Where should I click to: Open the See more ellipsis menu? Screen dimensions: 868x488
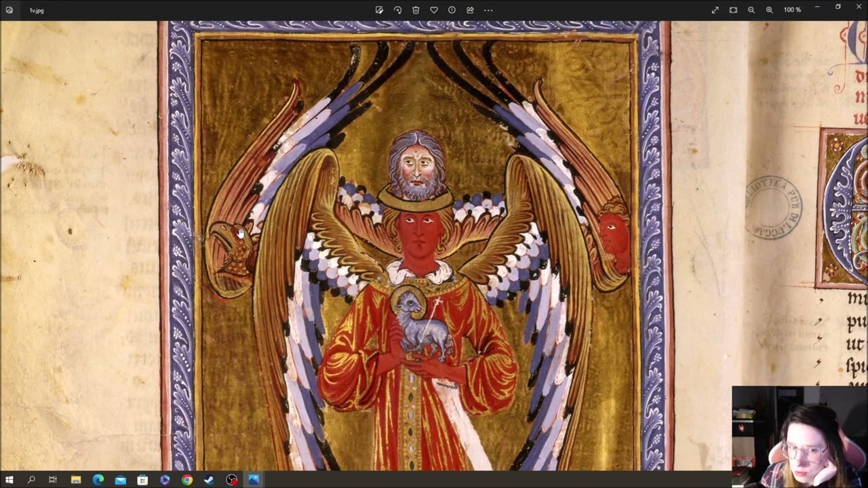[488, 10]
